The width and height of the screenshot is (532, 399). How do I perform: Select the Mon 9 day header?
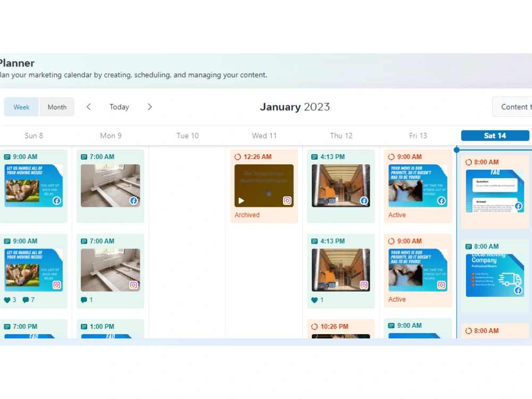point(111,136)
